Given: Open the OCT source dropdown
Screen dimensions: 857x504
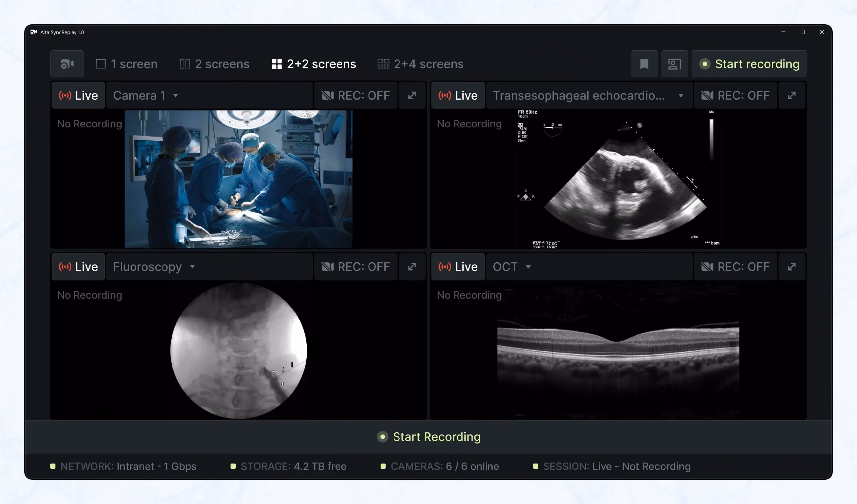Looking at the screenshot, I should click(x=589, y=267).
